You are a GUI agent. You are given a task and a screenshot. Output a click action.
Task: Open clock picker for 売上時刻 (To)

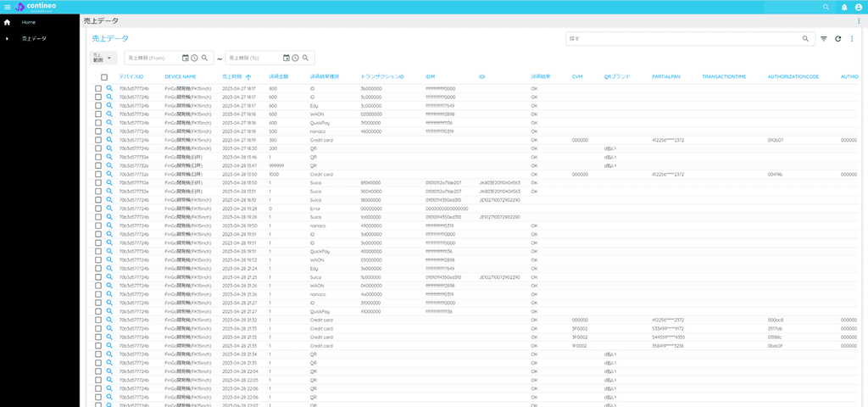coord(295,58)
